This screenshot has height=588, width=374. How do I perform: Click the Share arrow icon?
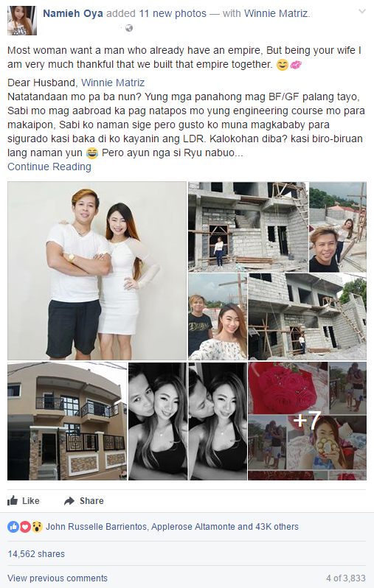[69, 501]
